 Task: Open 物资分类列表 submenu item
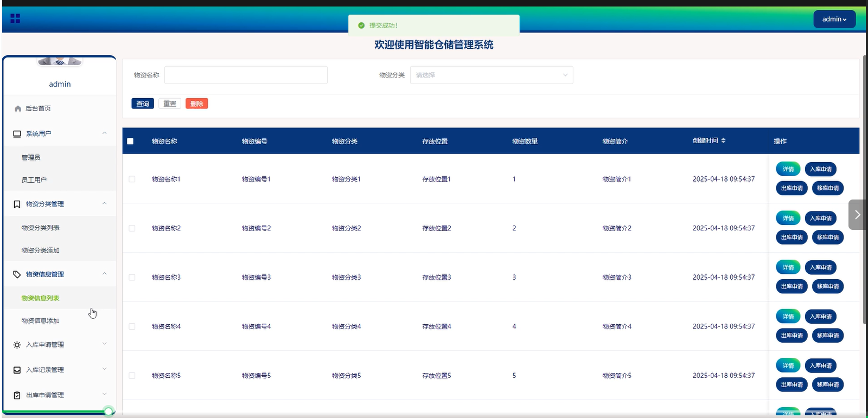[x=60, y=228]
